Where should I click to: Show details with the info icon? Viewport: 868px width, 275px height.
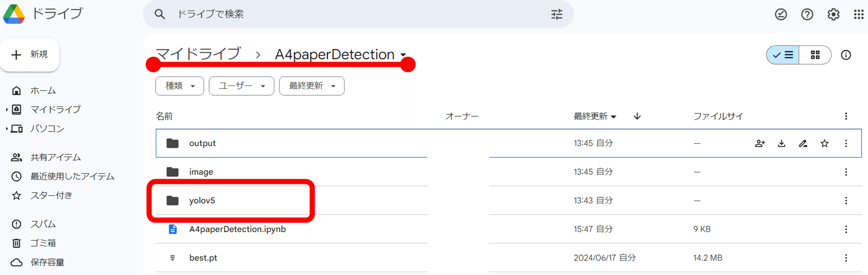pyautogui.click(x=846, y=55)
